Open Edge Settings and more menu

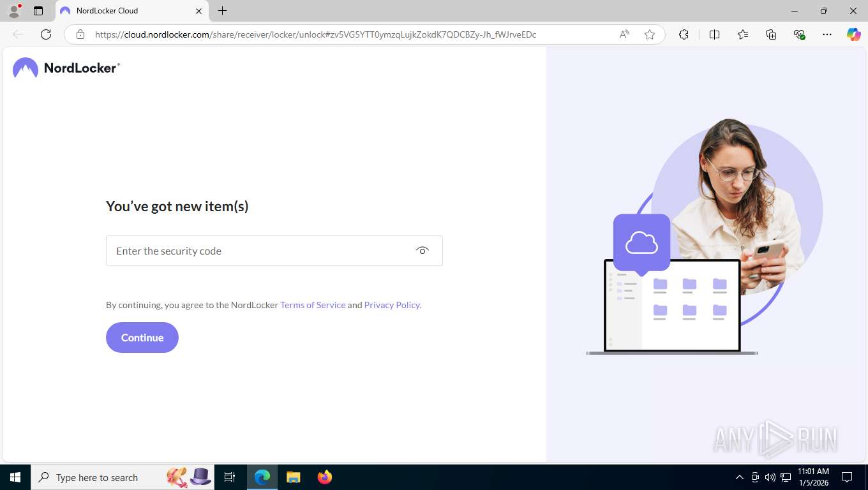coord(827,34)
